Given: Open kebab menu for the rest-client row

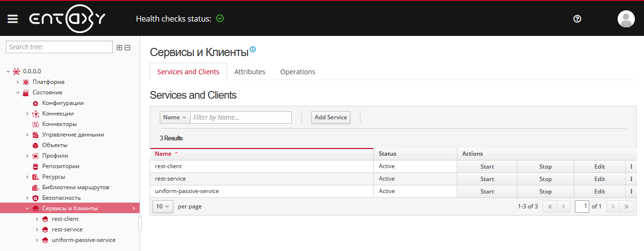Looking at the screenshot, I should [631, 167].
